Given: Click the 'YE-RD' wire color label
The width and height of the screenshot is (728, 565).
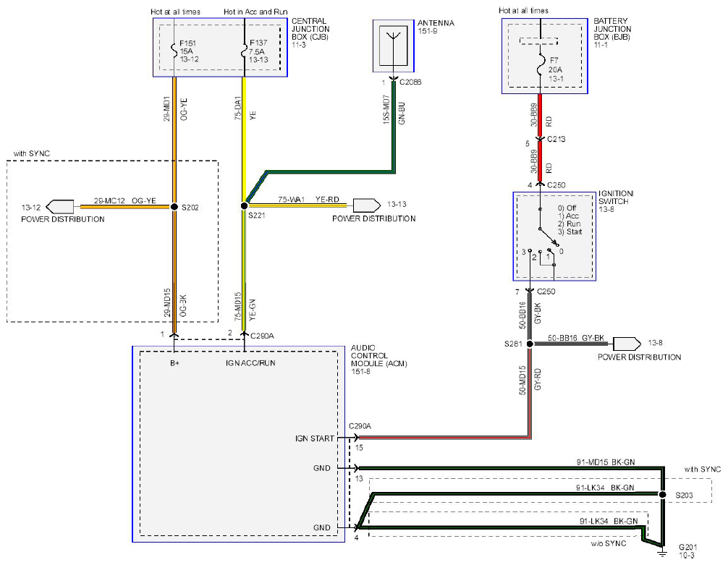Looking at the screenshot, I should [327, 200].
